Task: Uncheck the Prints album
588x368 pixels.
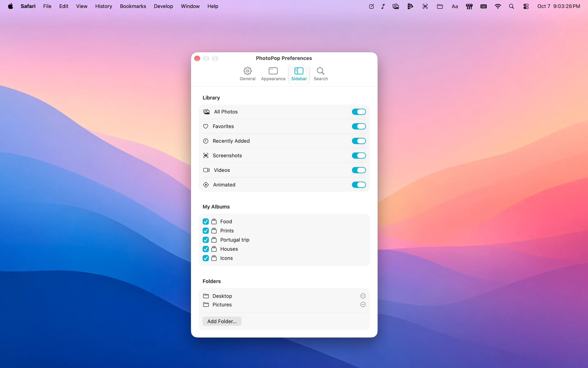Action: click(206, 231)
